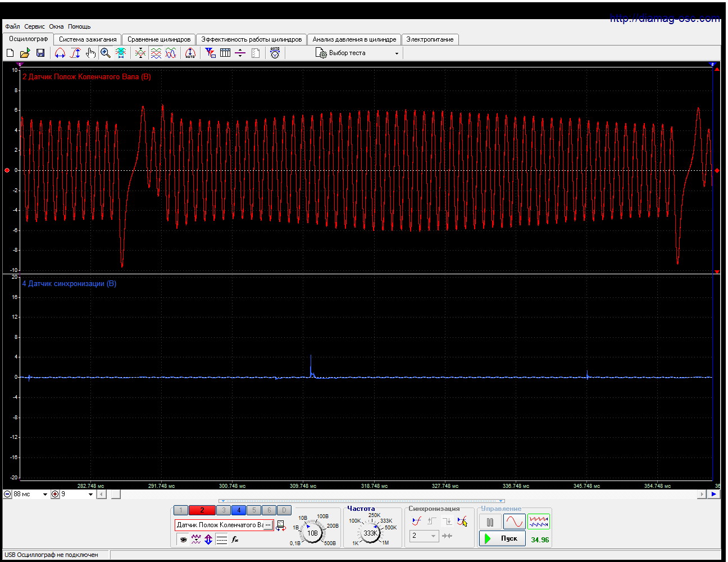Click the channel swap icon beside the sensor name
This screenshot has height=562, width=728.
tap(281, 525)
